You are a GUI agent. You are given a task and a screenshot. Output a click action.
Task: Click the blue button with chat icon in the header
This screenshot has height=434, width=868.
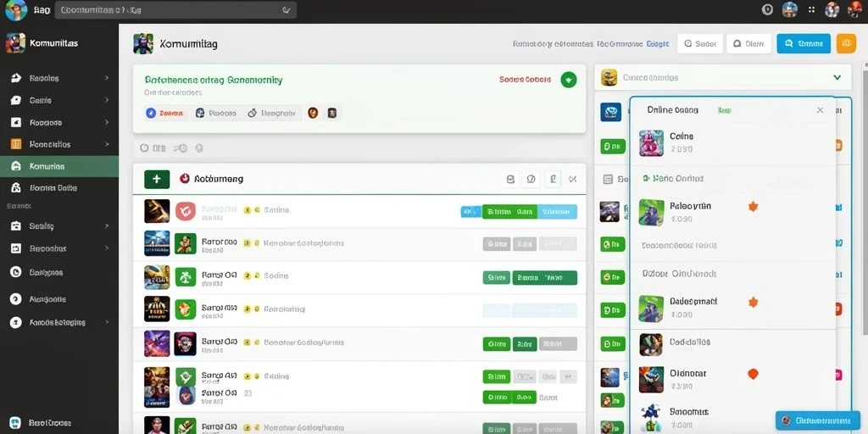tap(804, 44)
